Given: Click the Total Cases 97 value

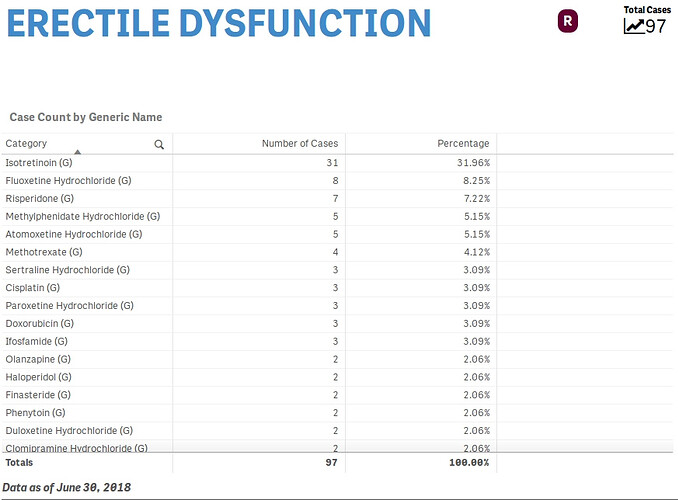Looking at the screenshot, I should coord(656,26).
